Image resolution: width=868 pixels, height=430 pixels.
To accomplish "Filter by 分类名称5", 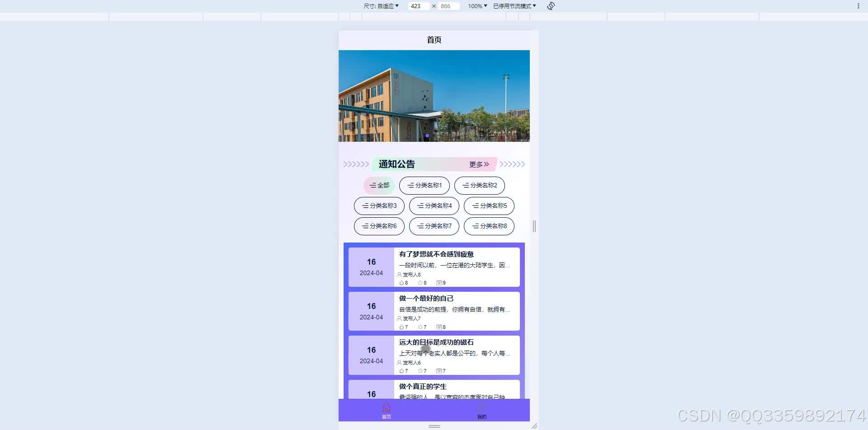I will click(x=489, y=206).
